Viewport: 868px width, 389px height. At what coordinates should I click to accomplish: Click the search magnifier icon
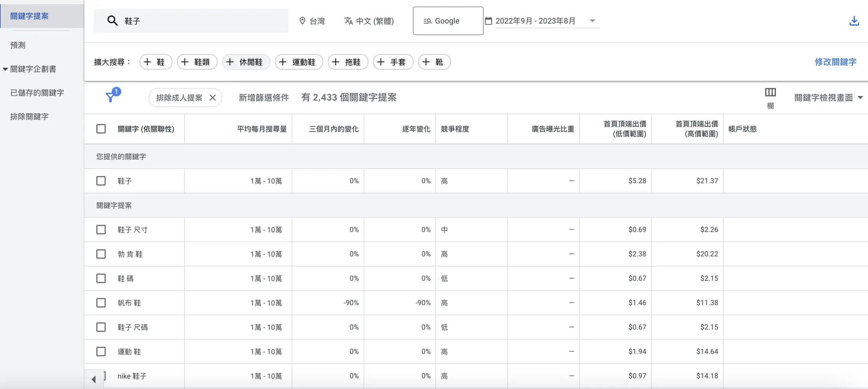click(x=112, y=21)
